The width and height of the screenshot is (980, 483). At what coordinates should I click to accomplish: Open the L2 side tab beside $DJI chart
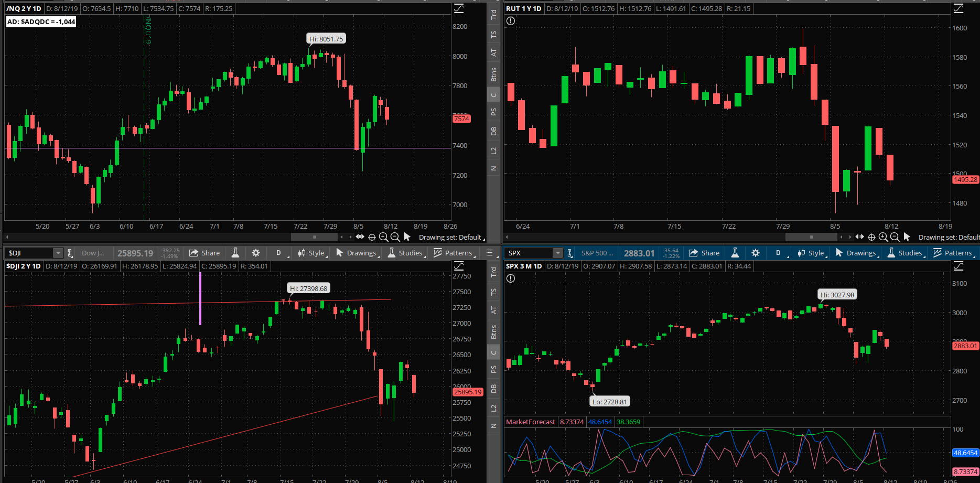[493, 408]
